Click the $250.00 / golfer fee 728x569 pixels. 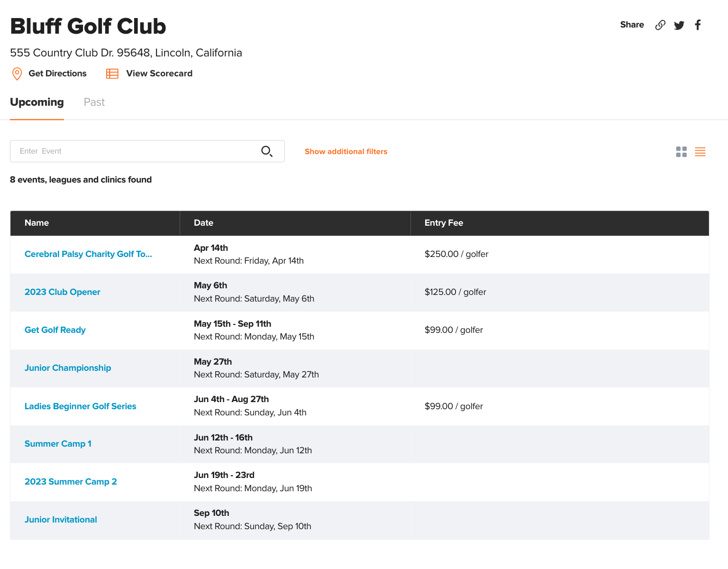pyautogui.click(x=456, y=254)
